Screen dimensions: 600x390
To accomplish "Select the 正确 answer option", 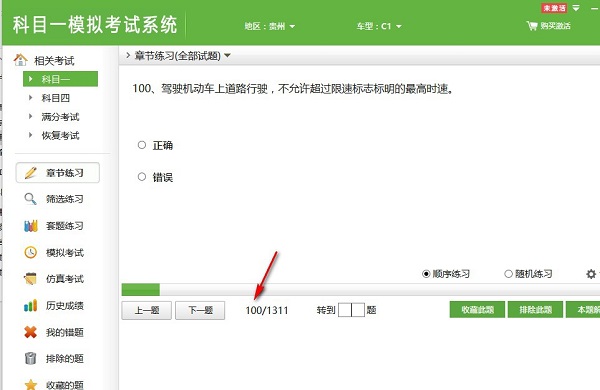I will pos(142,145).
